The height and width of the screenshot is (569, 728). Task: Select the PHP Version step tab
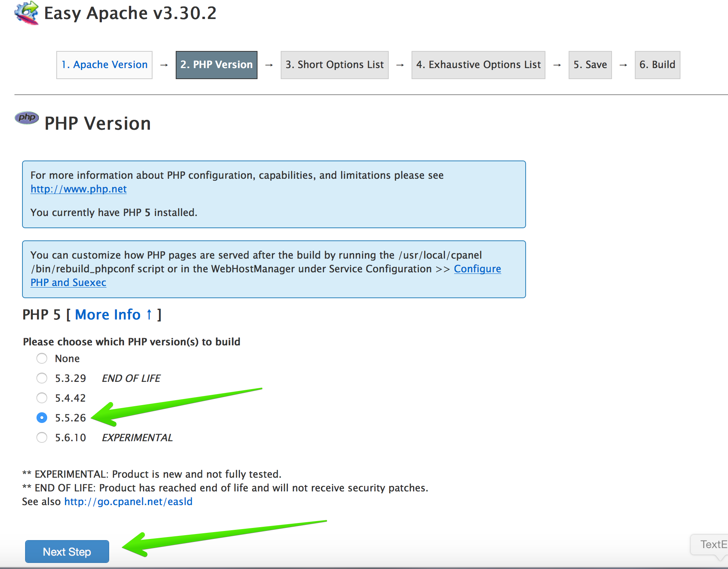click(216, 65)
